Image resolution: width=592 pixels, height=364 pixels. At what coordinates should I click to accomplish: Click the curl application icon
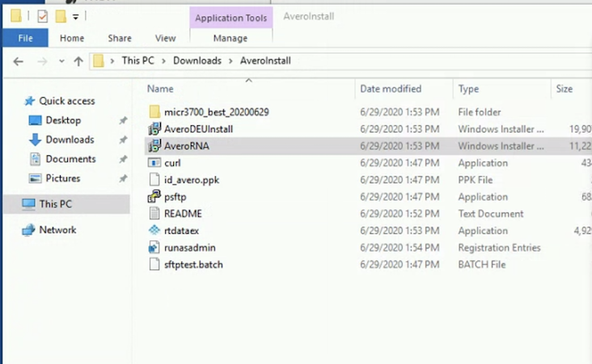pos(155,163)
